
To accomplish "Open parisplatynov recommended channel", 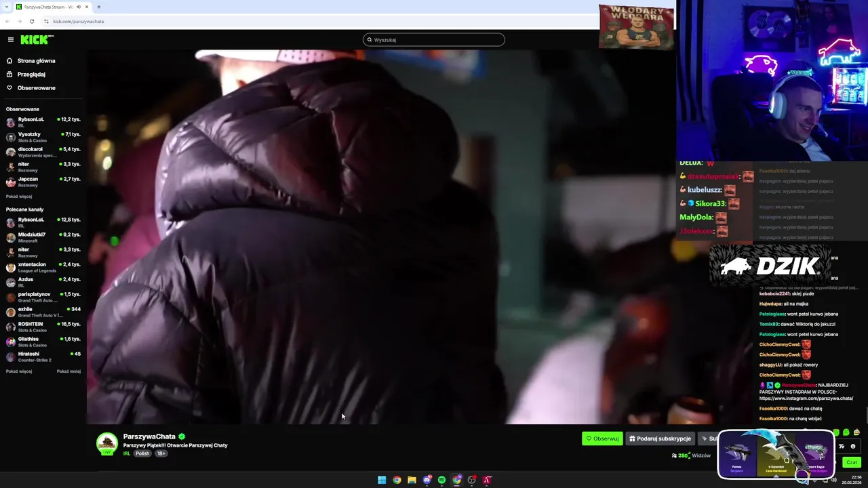I will [x=43, y=297].
